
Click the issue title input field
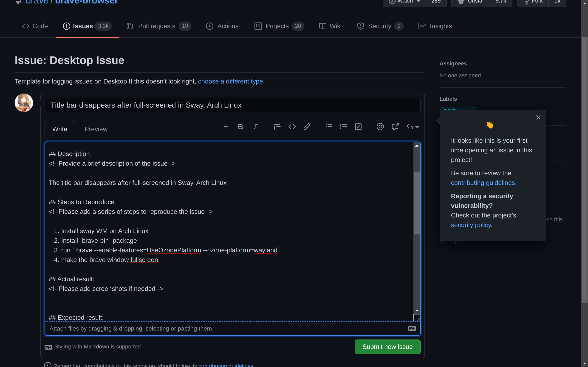[x=232, y=105]
